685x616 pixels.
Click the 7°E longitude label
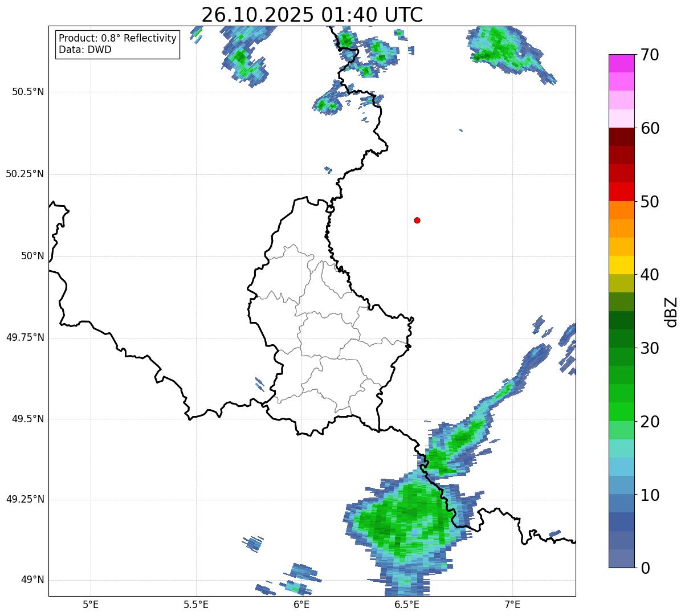click(x=512, y=604)
